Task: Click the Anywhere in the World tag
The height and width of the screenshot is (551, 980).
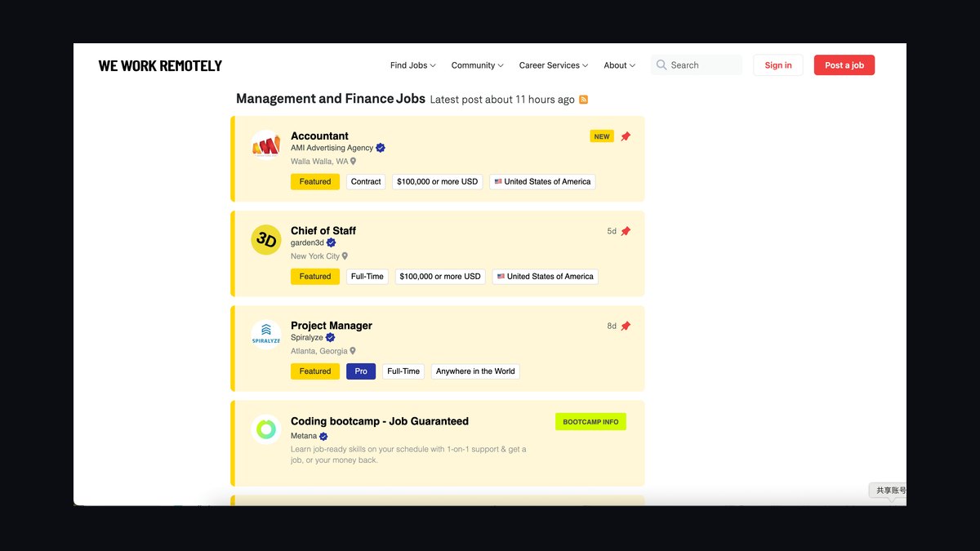Action: tap(475, 371)
